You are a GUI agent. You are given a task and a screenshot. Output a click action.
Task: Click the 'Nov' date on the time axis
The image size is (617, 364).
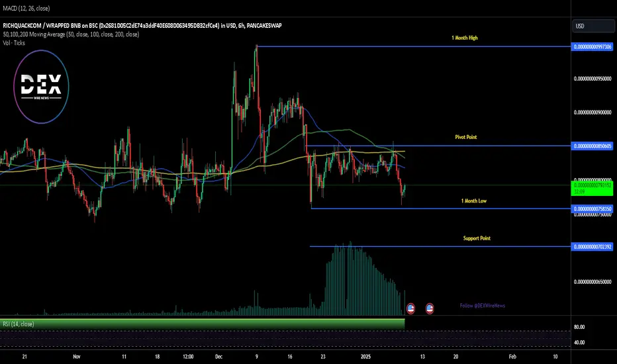tap(77, 357)
